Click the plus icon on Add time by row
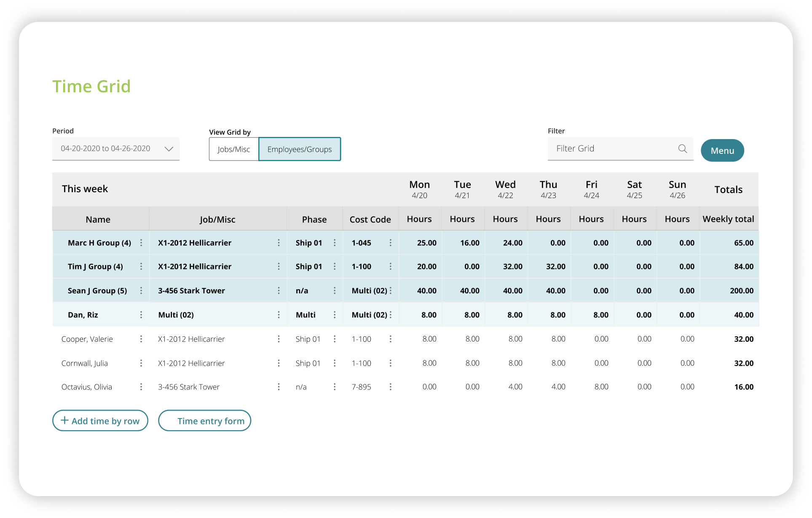Viewport: 812px width, 518px height. (x=64, y=420)
